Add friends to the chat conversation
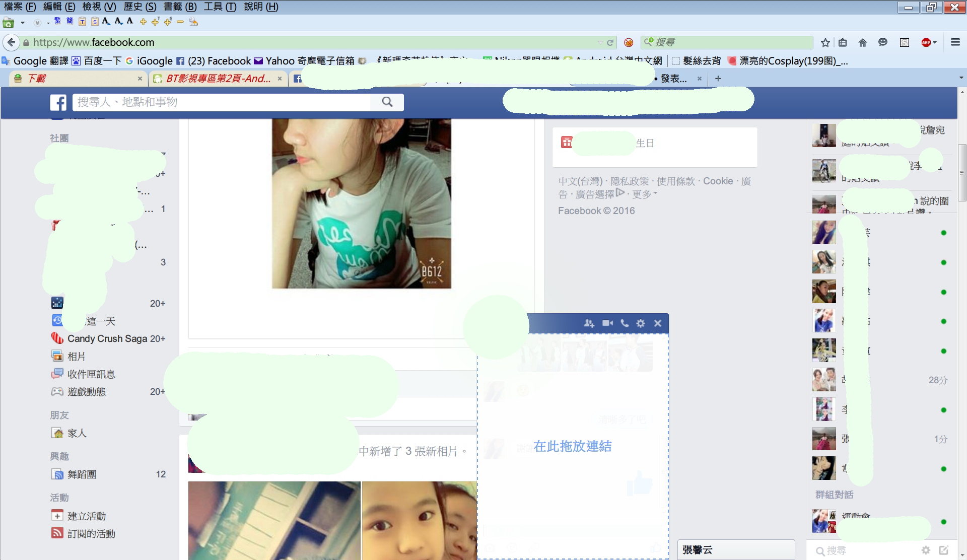This screenshot has width=967, height=560. (x=589, y=323)
